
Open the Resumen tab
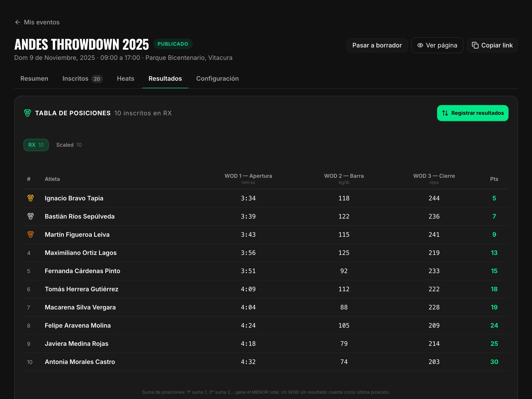34,79
